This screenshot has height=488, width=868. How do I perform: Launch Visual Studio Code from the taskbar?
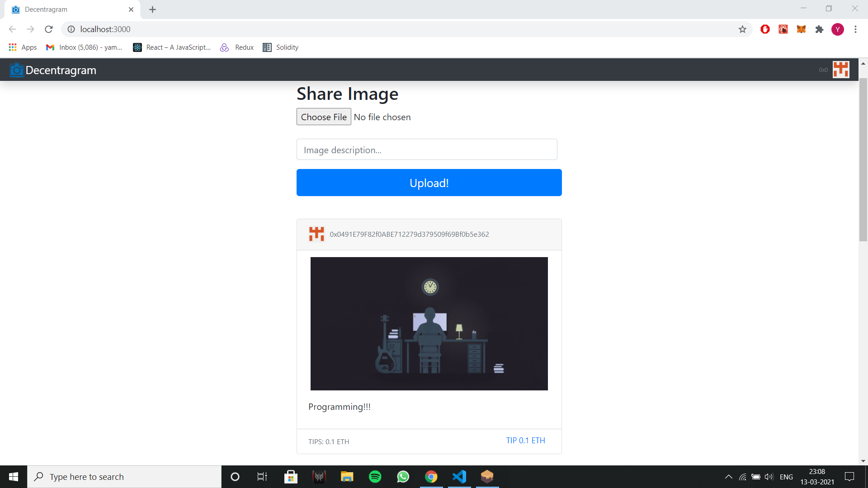[459, 477]
